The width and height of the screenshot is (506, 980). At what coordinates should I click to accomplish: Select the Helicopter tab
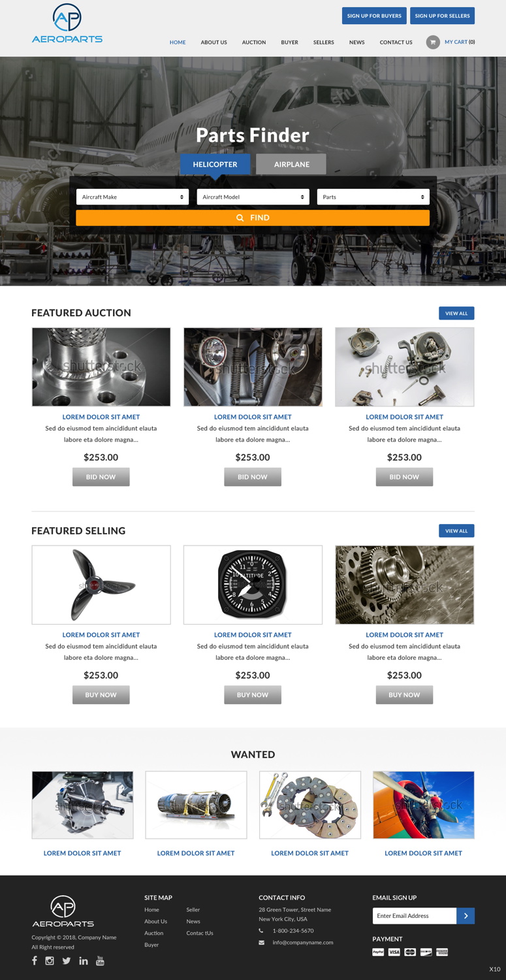(215, 164)
